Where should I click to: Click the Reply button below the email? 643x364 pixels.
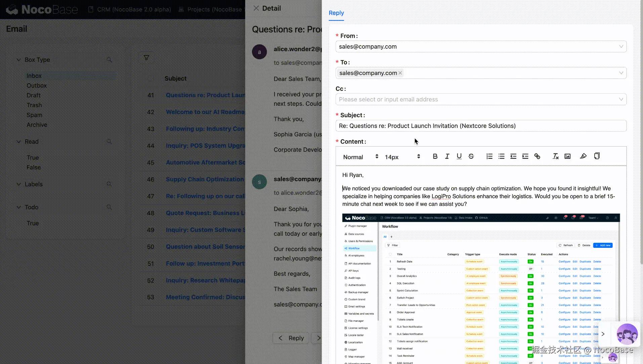point(292,338)
